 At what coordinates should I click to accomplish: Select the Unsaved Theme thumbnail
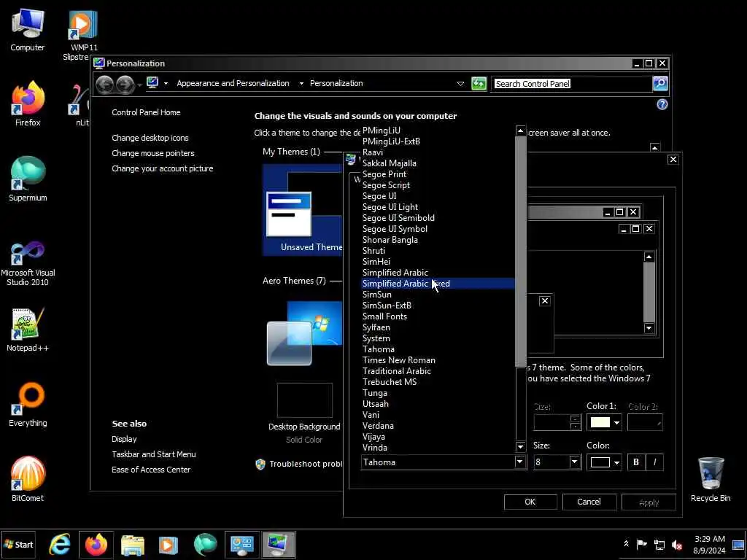tap(302, 209)
